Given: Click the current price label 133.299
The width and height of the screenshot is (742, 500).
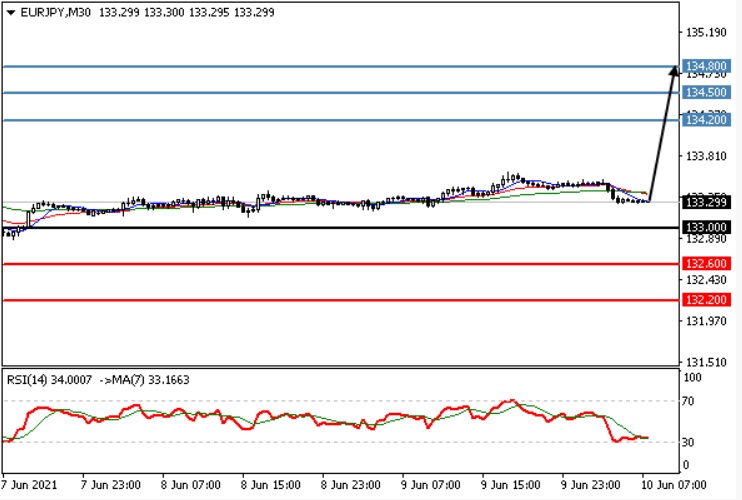Looking at the screenshot, I should (x=706, y=202).
